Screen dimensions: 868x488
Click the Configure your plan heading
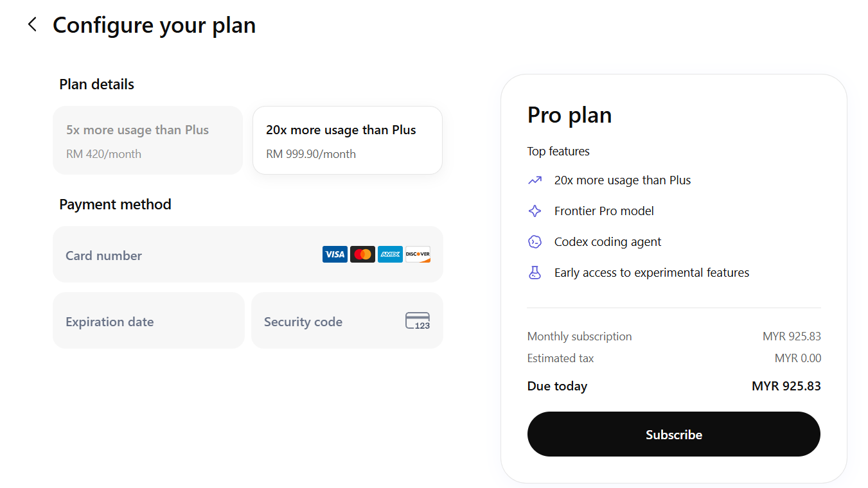[x=154, y=25]
